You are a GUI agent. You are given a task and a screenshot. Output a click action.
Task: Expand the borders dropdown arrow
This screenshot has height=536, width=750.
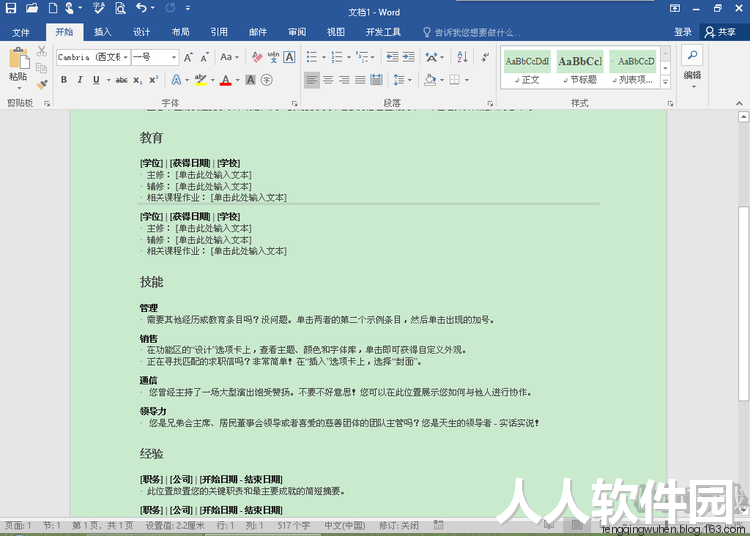tap(467, 80)
